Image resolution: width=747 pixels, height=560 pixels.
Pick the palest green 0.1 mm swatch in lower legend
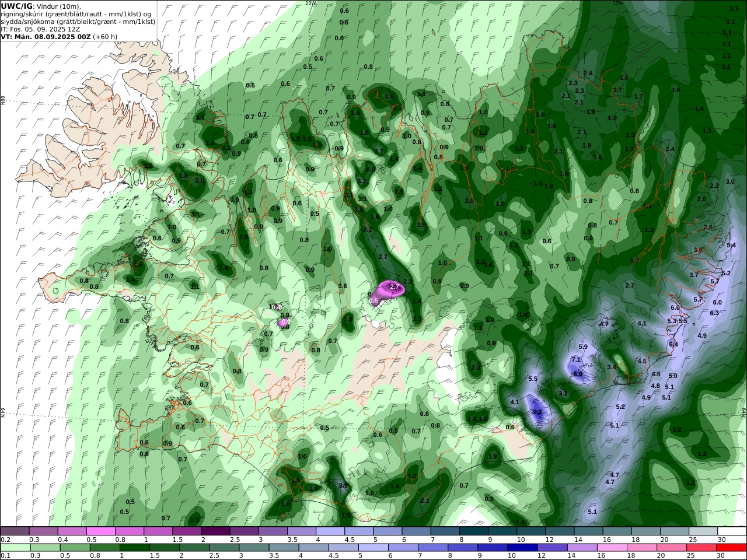click(x=15, y=547)
